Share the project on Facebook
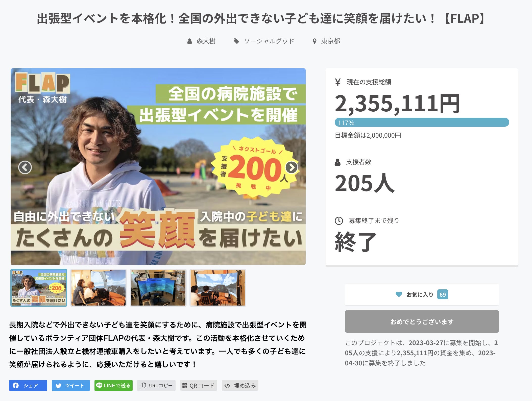The image size is (532, 401). coord(28,385)
